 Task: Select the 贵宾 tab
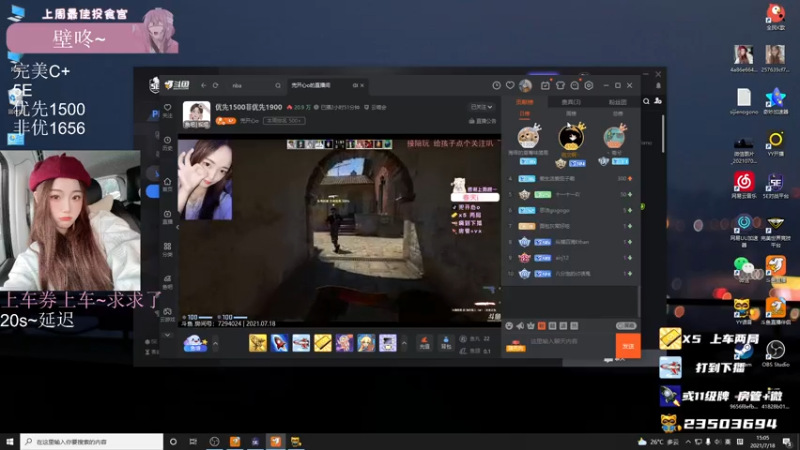pos(571,102)
